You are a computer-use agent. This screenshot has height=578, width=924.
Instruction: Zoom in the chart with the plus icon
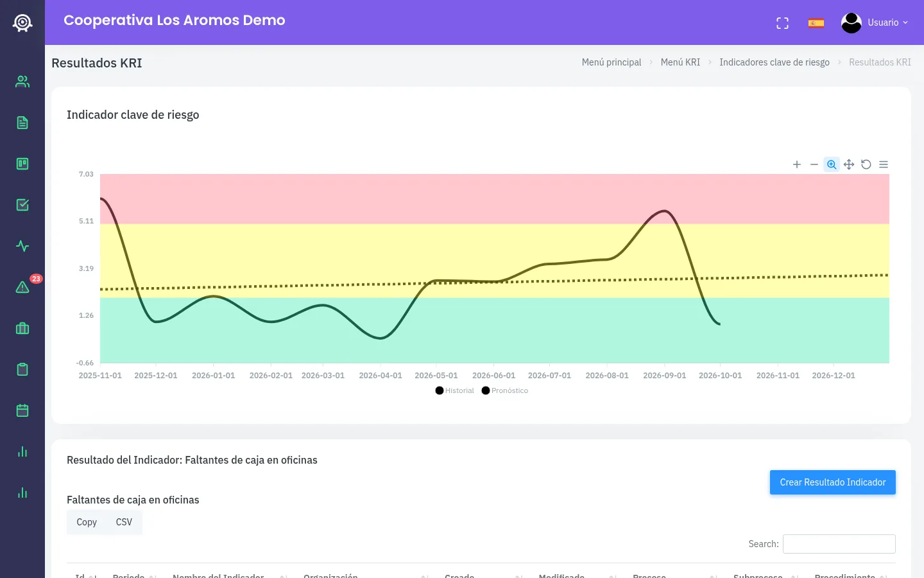pyautogui.click(x=797, y=164)
